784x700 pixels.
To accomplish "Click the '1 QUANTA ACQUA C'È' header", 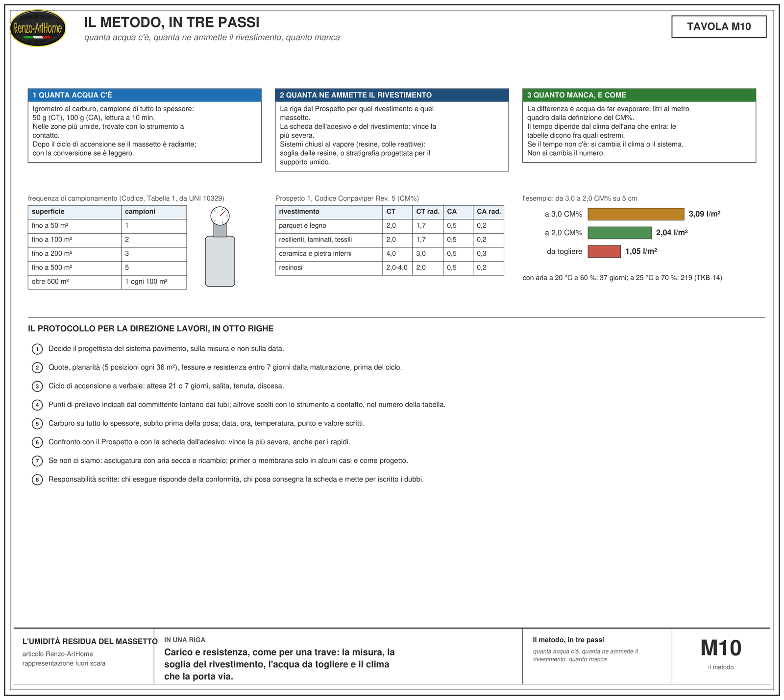I will 145,95.
